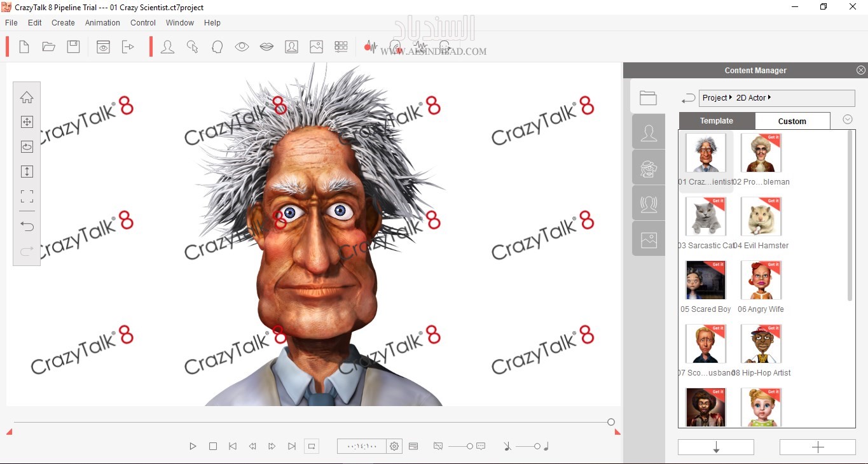Viewport: 868px width, 464px height.
Task: Open the Animation menu
Action: (102, 23)
